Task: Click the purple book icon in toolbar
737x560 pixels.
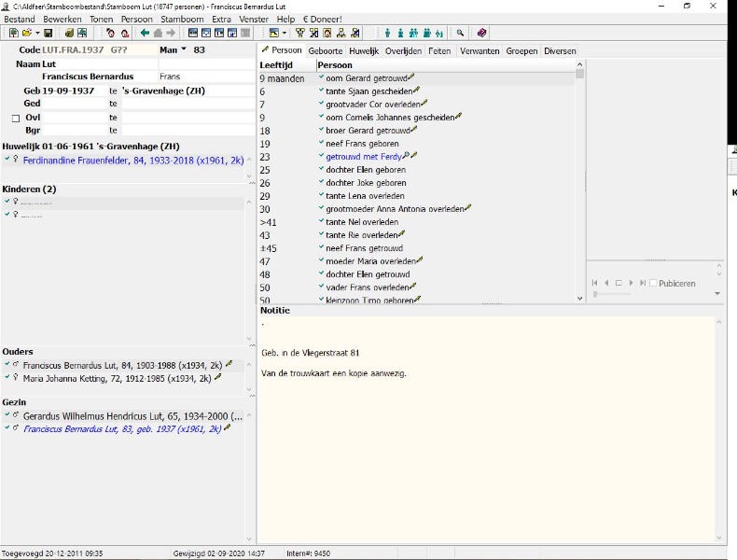Action: tap(482, 33)
